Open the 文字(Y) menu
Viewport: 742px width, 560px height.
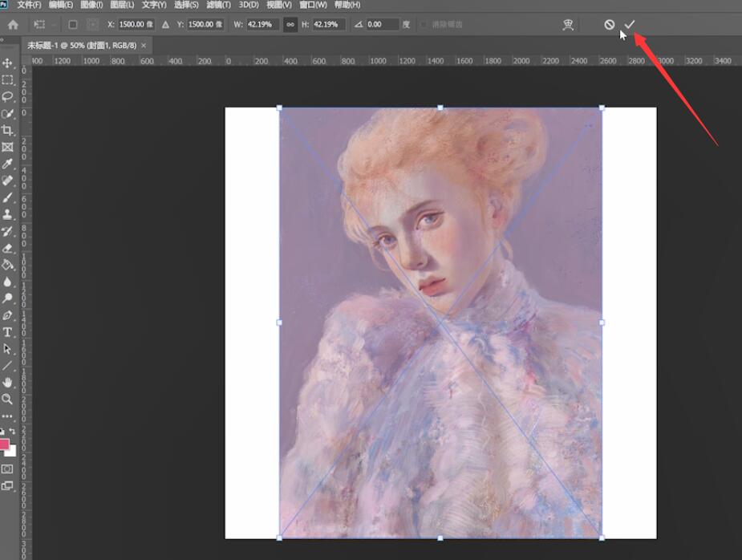154,5
